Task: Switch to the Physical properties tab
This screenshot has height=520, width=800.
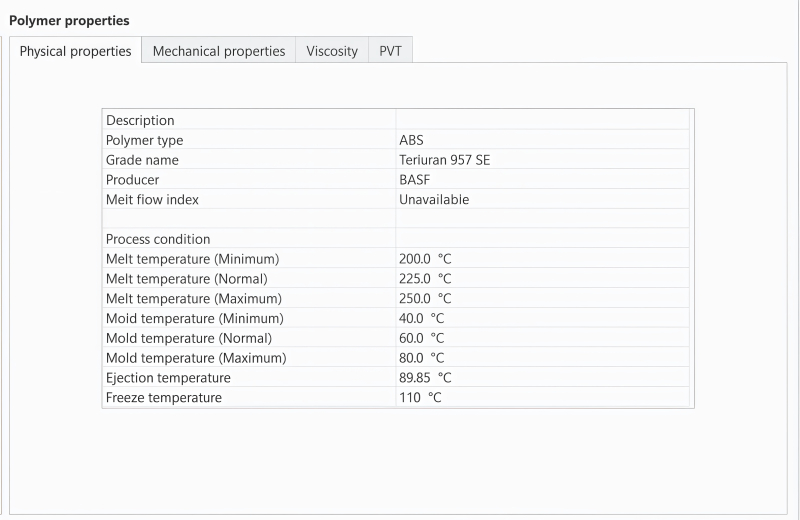Action: tap(75, 51)
